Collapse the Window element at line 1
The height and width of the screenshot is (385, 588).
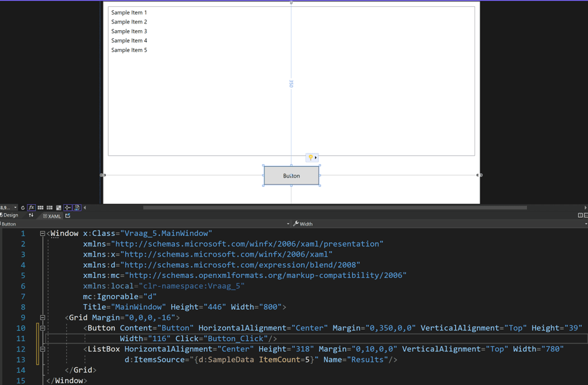click(42, 233)
